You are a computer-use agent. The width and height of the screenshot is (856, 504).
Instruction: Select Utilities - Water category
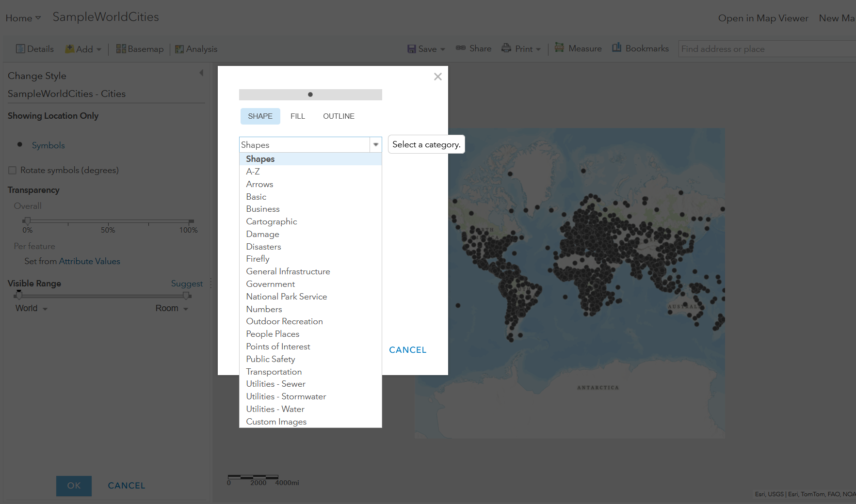tap(310, 409)
